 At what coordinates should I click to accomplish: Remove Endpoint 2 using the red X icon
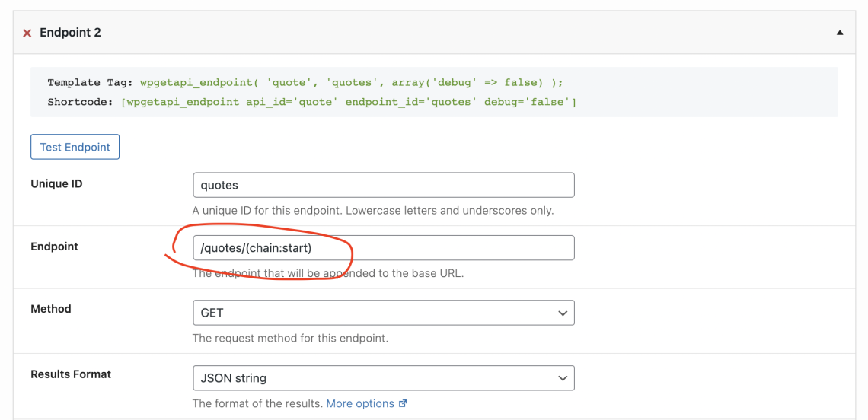click(x=27, y=33)
